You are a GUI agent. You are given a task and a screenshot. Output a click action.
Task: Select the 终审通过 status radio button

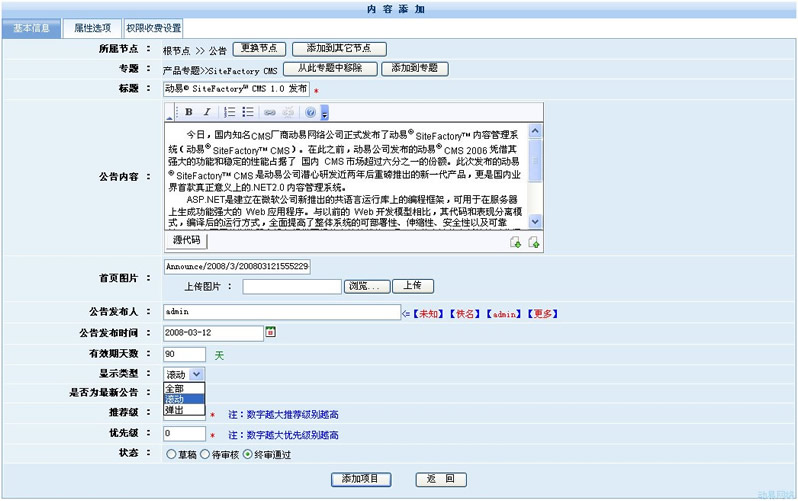coord(248,454)
